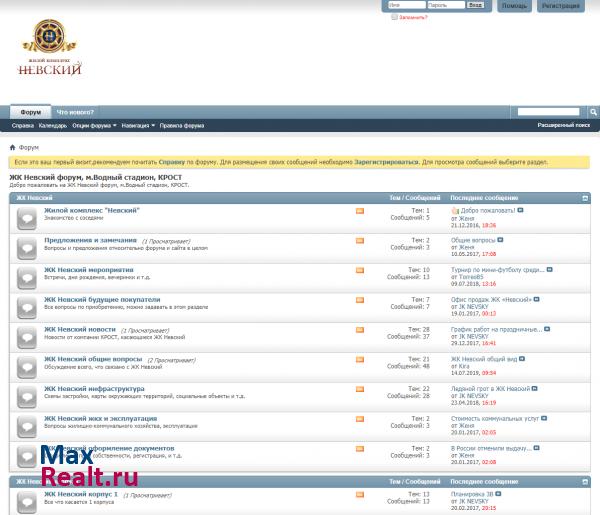Image resolution: width=600 pixels, height=515 pixels.
Task: Click the forum status icon for Жилой комплекс "Невский"
Action: click(27, 218)
